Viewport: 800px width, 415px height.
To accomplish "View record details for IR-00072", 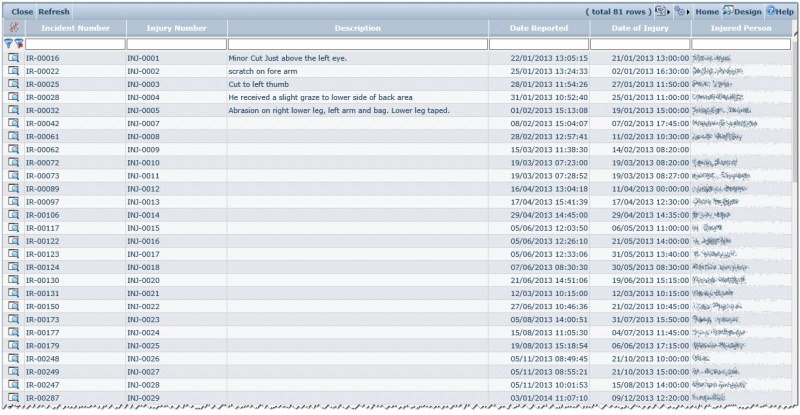I will [13, 162].
